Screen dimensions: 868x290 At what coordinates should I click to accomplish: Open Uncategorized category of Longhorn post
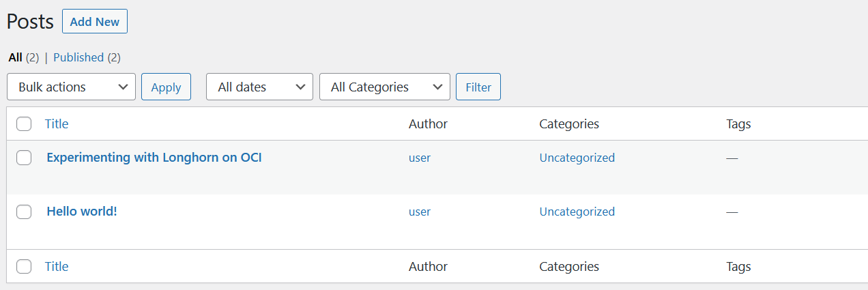[x=577, y=158]
